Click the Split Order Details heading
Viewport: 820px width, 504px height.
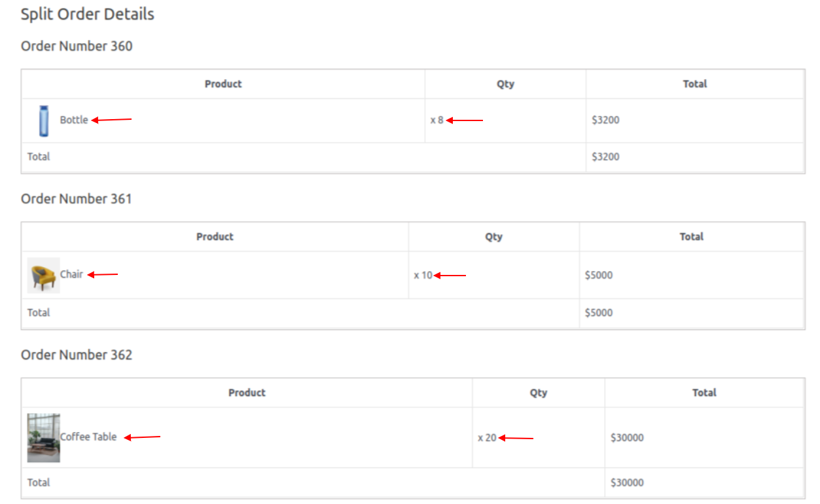(x=88, y=14)
